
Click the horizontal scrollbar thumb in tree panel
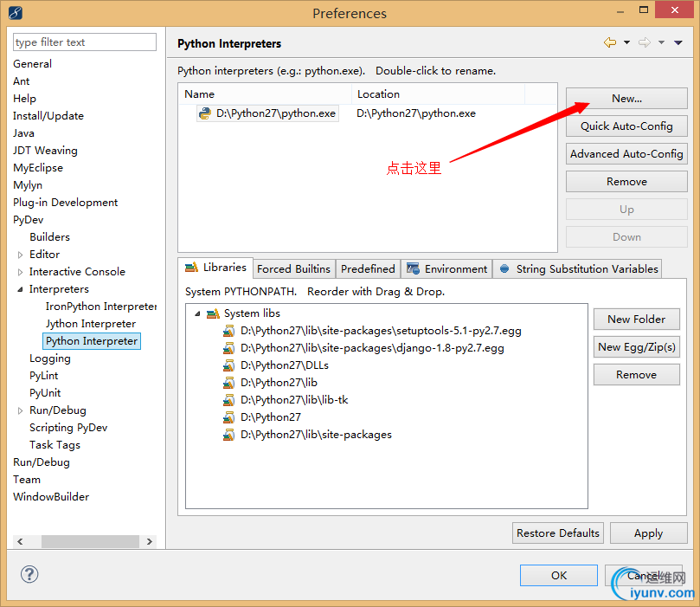click(x=90, y=541)
